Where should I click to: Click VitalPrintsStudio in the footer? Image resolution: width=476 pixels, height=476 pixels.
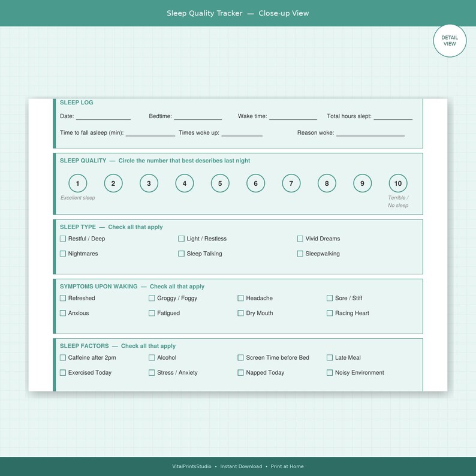click(192, 466)
